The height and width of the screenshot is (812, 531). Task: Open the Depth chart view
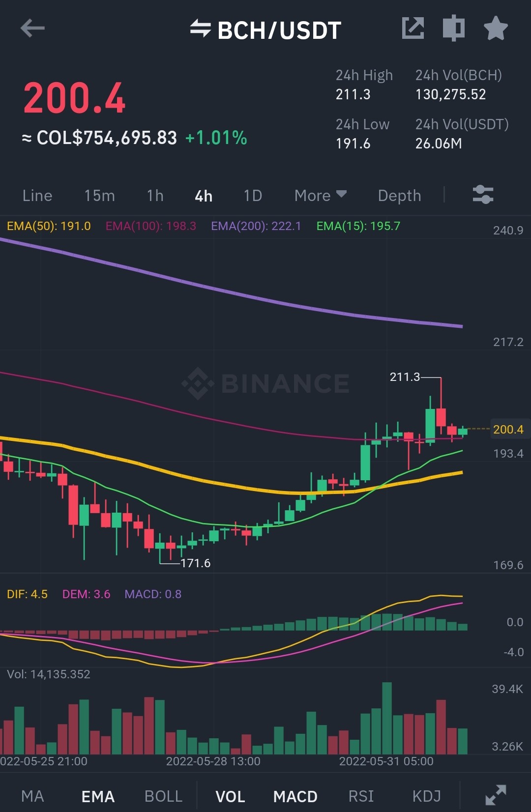tap(399, 196)
